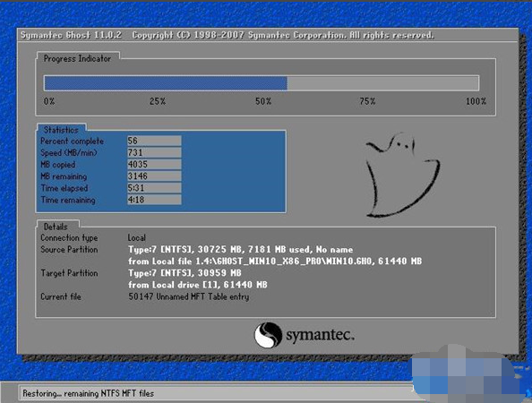Click the Connection type Local value
532x403 pixels.
pyautogui.click(x=137, y=237)
